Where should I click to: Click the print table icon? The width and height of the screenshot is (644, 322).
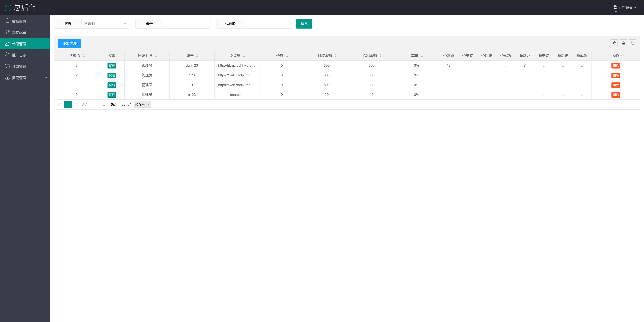point(632,43)
